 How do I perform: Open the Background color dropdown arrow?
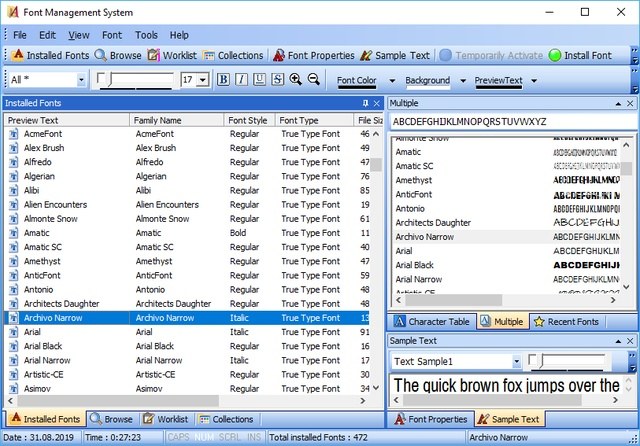tap(463, 80)
